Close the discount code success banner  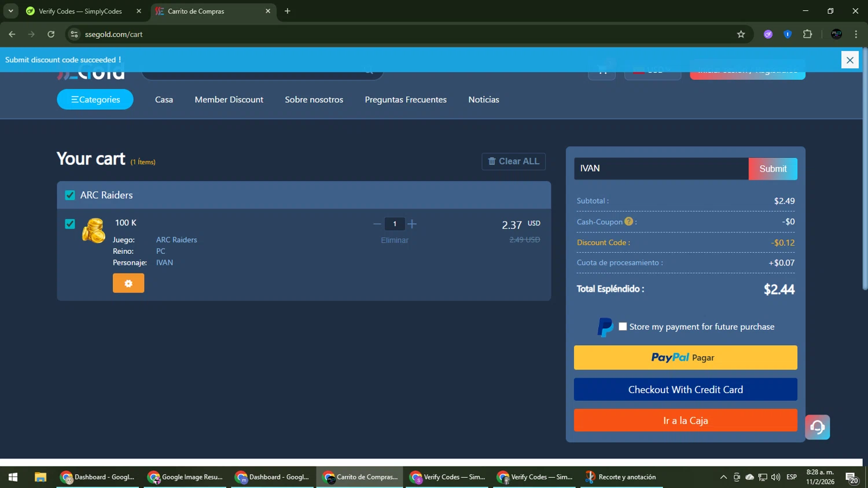point(849,60)
